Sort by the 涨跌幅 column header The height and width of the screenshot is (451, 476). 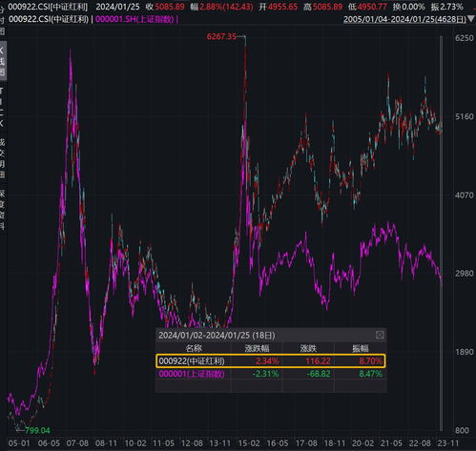pos(257,348)
